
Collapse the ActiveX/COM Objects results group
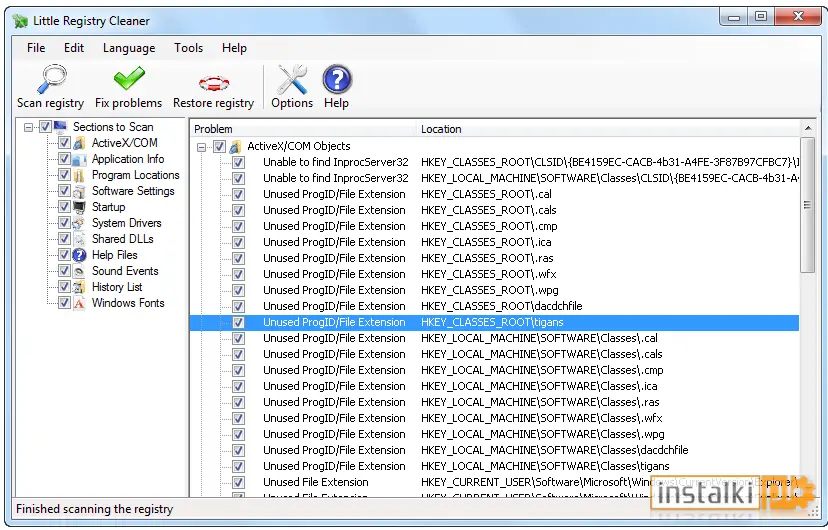202,147
